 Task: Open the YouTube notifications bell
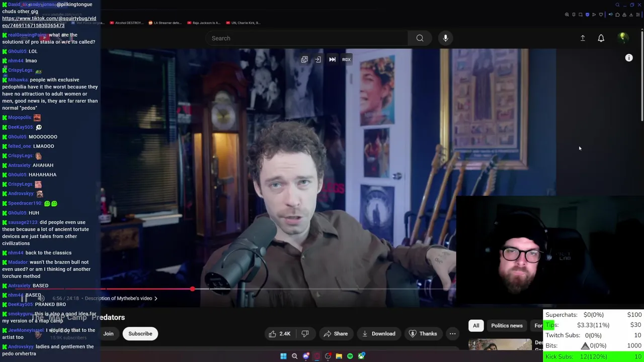pos(601,38)
